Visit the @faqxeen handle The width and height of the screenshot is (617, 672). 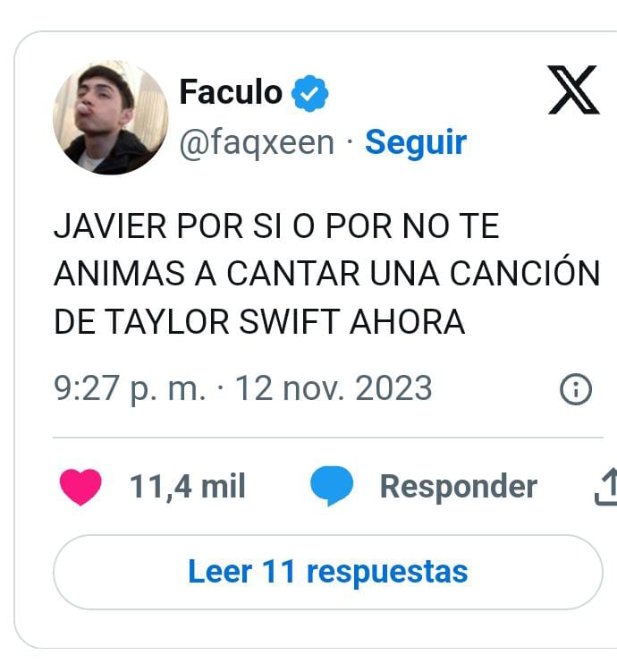pyautogui.click(x=257, y=143)
